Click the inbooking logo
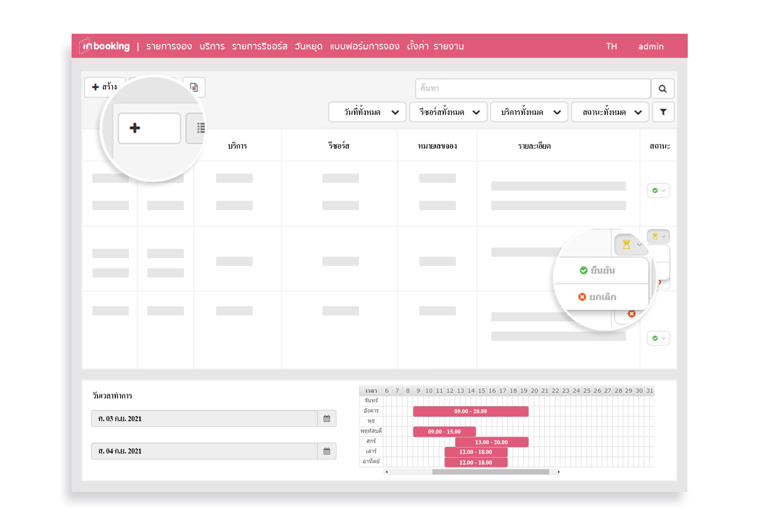This screenshot has height=532, width=776. [105, 46]
